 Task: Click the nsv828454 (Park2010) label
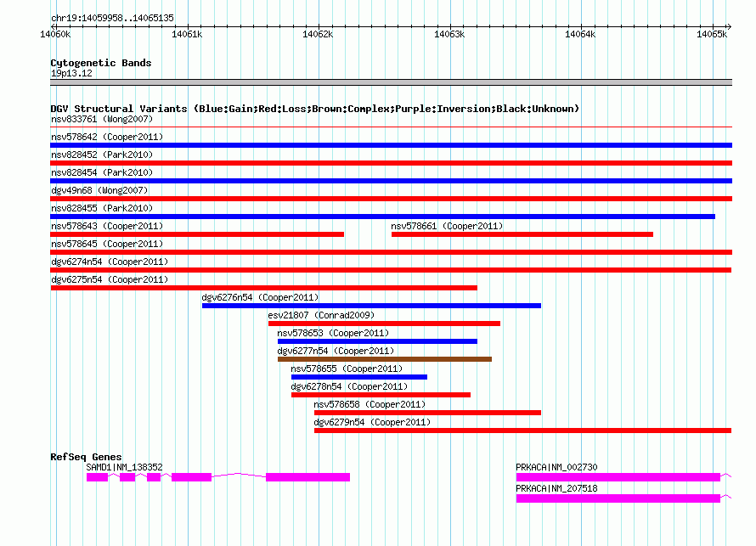pyautogui.click(x=102, y=172)
